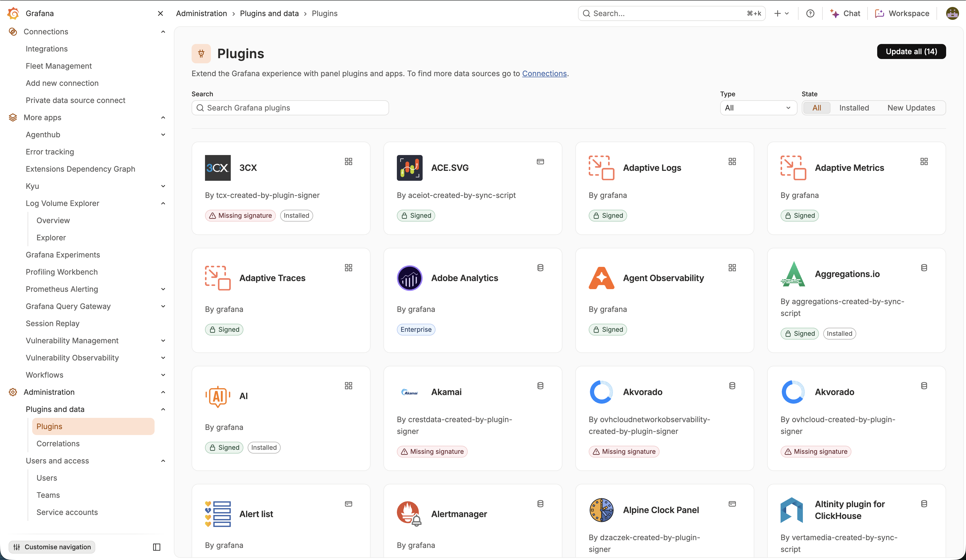Click the 3CX plugin logo
966x560 pixels.
point(218,168)
